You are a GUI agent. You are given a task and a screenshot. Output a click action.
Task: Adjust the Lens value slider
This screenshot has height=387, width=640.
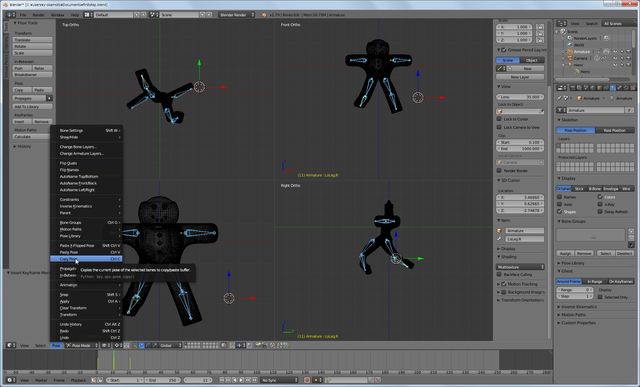coord(520,97)
